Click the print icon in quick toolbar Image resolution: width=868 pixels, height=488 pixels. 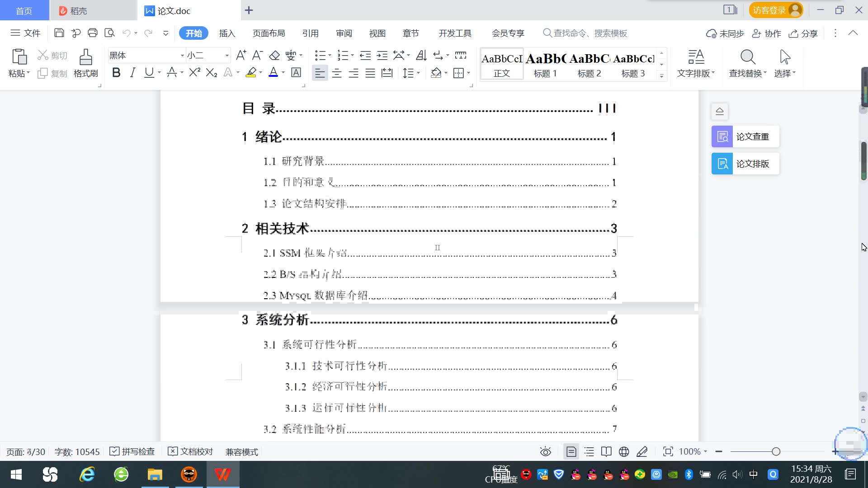93,33
